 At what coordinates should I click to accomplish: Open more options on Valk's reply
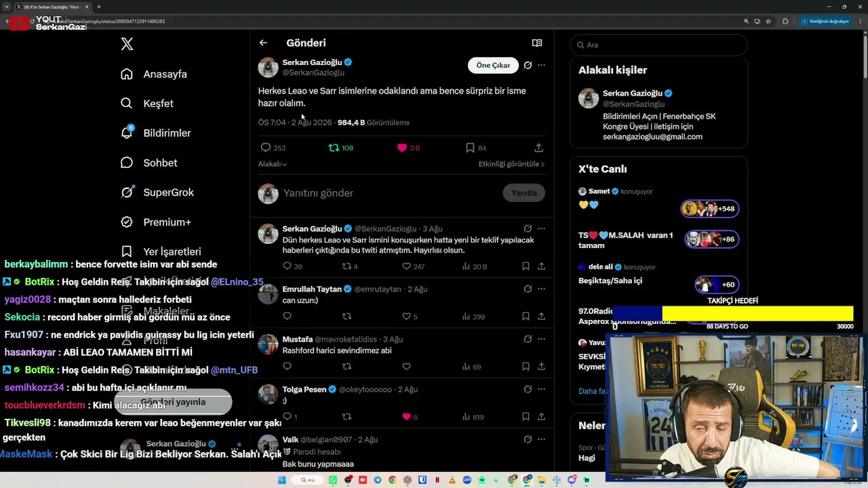click(x=541, y=439)
